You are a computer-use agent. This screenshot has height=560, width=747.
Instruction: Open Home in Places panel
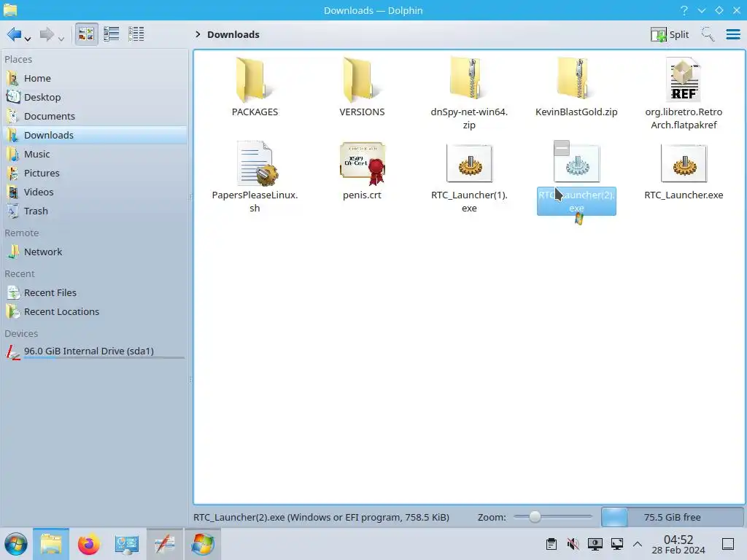pyautogui.click(x=95, y=78)
